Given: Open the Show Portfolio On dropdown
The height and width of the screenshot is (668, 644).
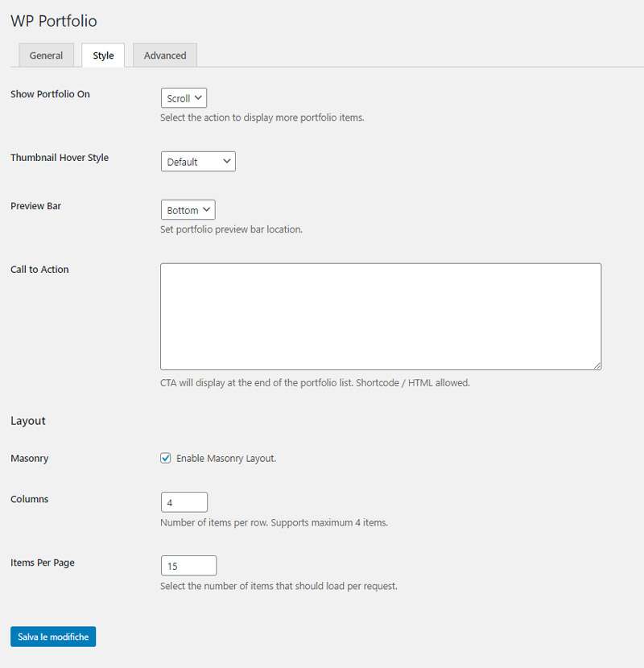Looking at the screenshot, I should 184,98.
